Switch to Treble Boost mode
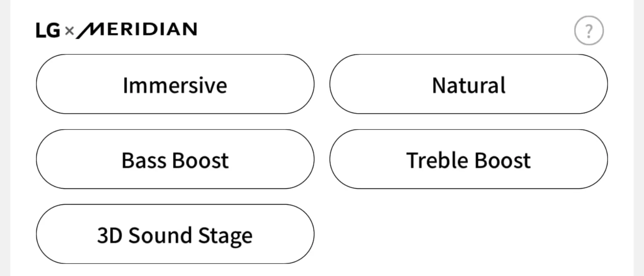This screenshot has width=644, height=276. click(x=469, y=159)
